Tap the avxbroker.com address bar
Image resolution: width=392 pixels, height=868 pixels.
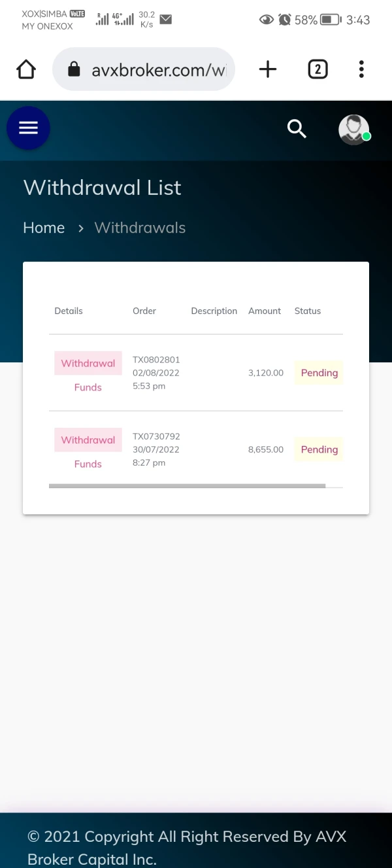[157, 69]
